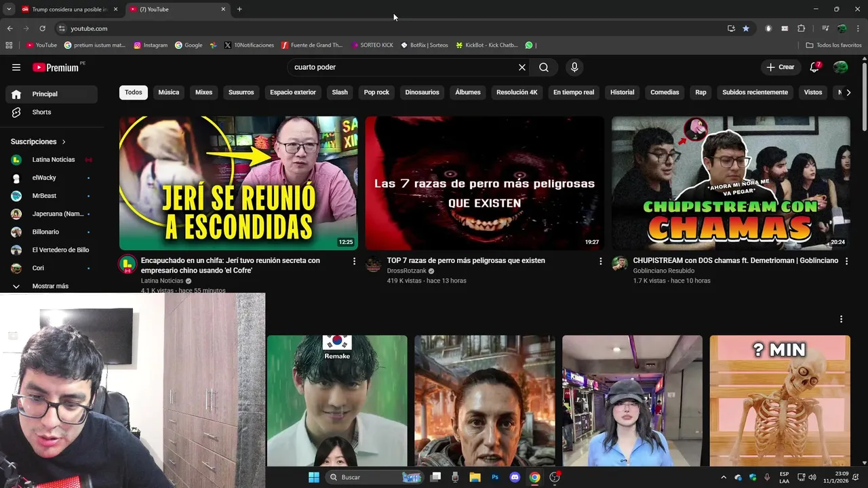The height and width of the screenshot is (488, 868).
Task: Open the Cori subscription
Action: 52,268
